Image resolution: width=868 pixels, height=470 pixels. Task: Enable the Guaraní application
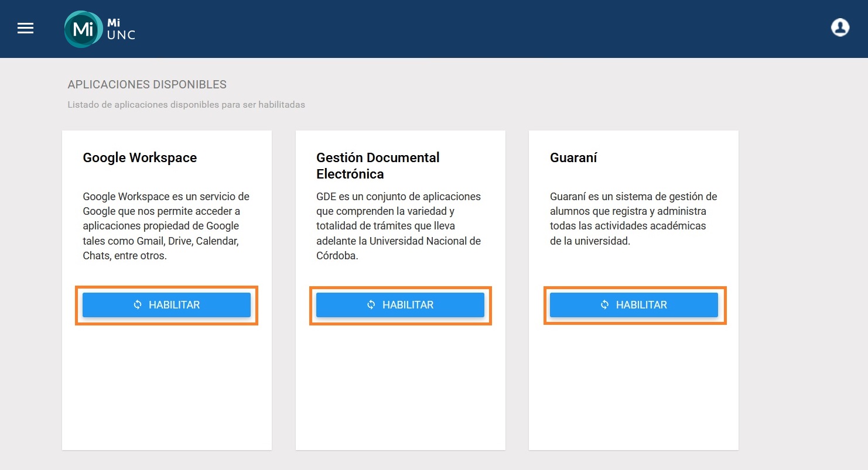(x=634, y=305)
